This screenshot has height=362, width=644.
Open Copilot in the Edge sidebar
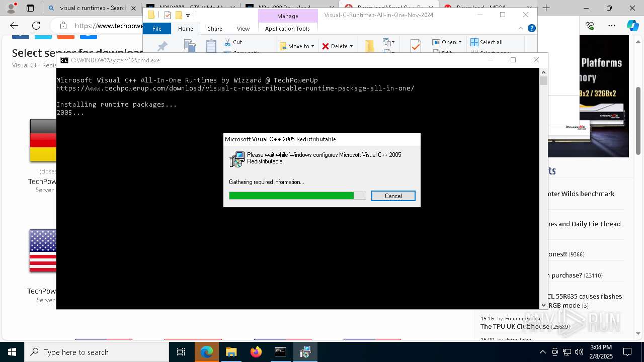tap(632, 26)
